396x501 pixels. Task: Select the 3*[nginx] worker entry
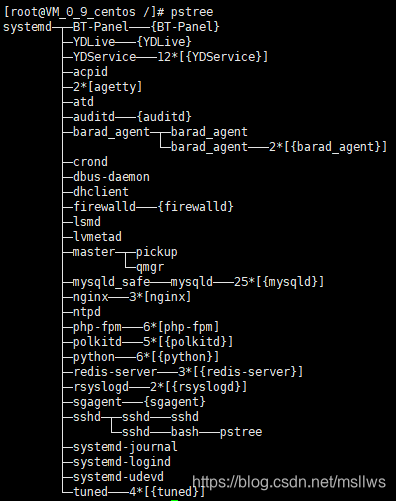(x=160, y=297)
